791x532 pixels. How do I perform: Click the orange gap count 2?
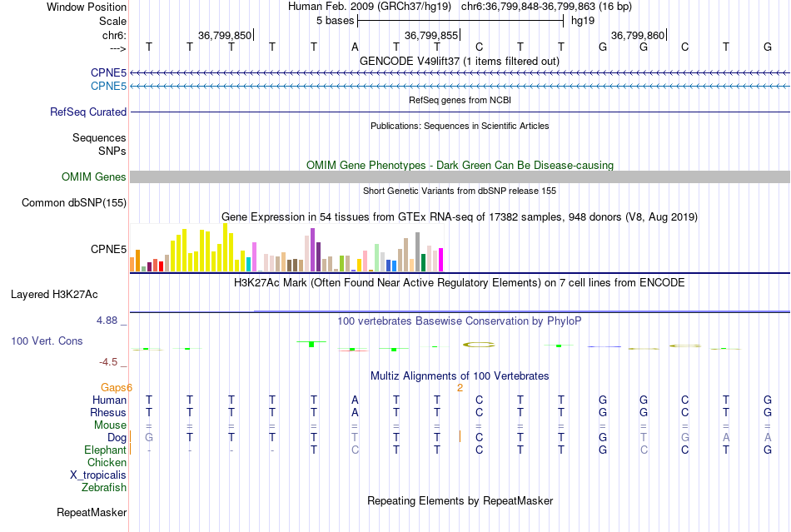pyautogui.click(x=460, y=388)
